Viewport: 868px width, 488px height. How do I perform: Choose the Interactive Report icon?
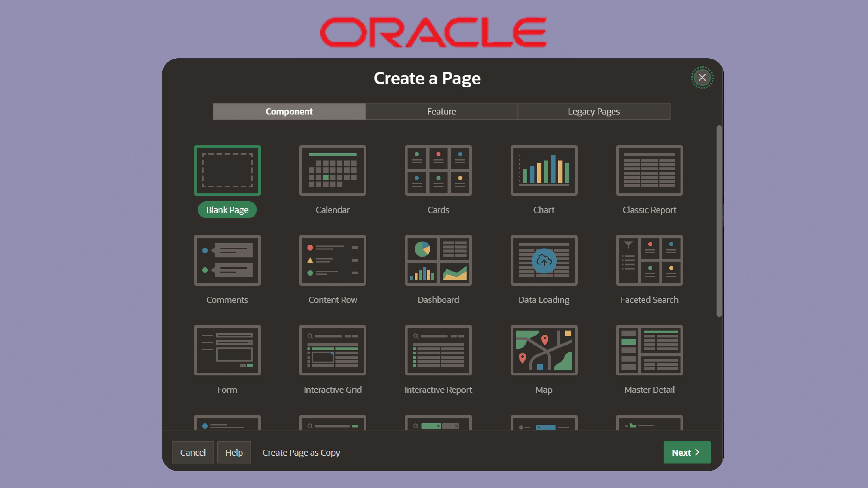[438, 350]
